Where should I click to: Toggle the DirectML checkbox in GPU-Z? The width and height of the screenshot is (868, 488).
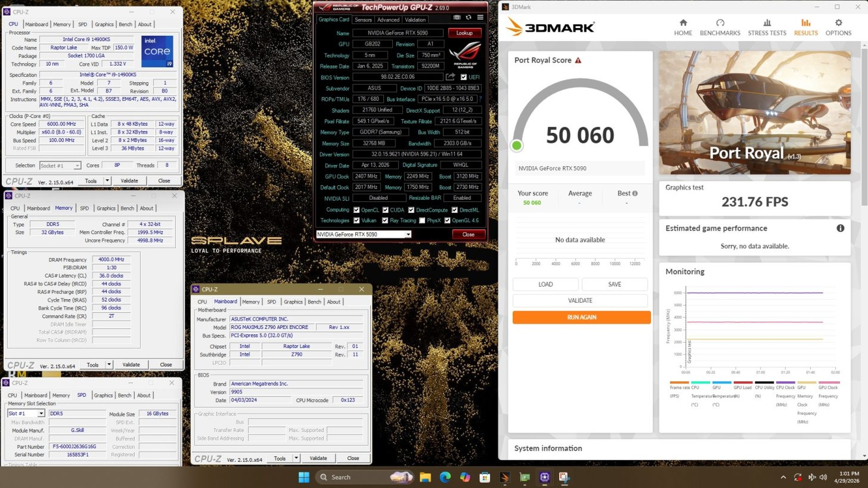pos(454,210)
